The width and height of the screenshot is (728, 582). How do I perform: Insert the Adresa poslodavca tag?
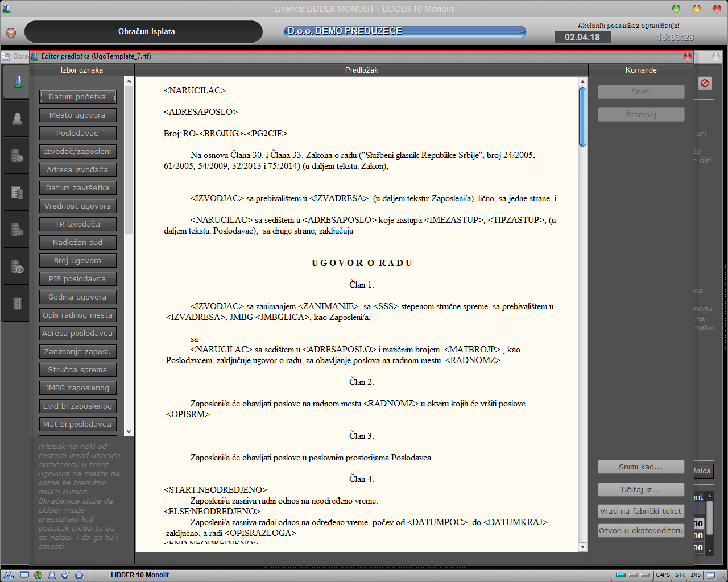[x=77, y=333]
